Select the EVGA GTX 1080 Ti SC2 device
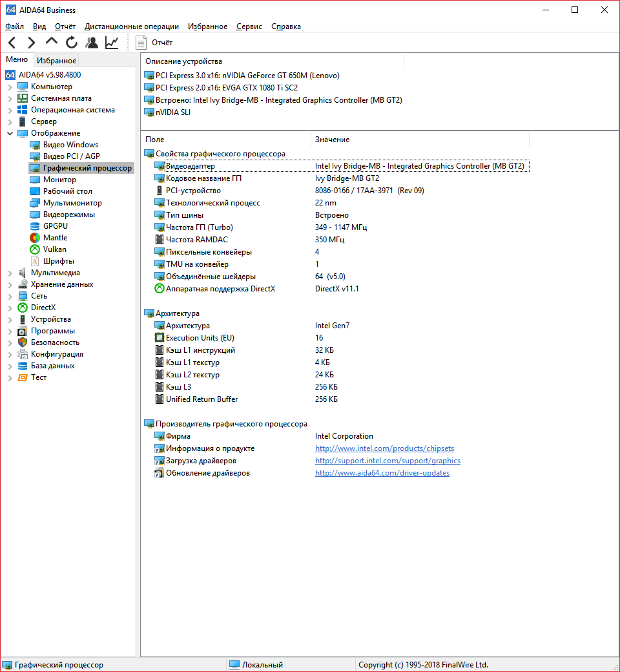Screen dimensions: 620x672 [221, 88]
